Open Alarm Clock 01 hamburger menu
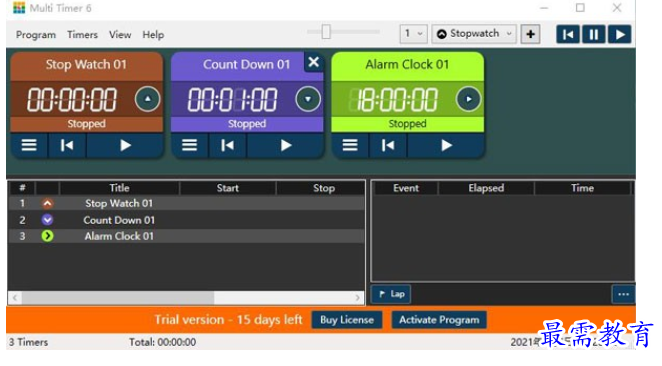 pos(350,145)
